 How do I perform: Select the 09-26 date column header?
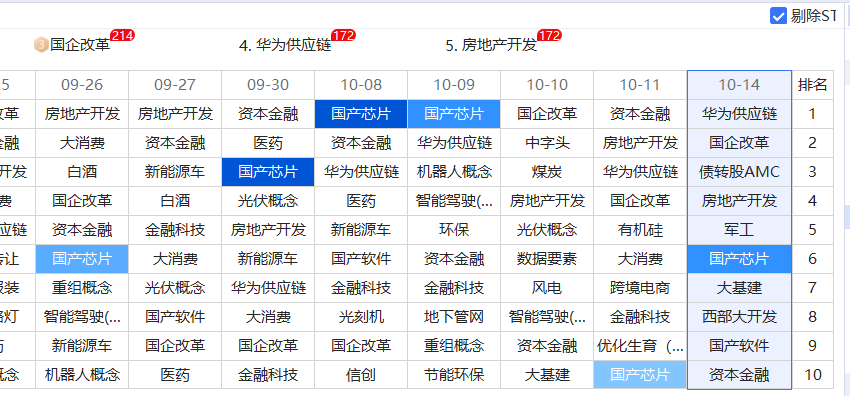point(82,85)
